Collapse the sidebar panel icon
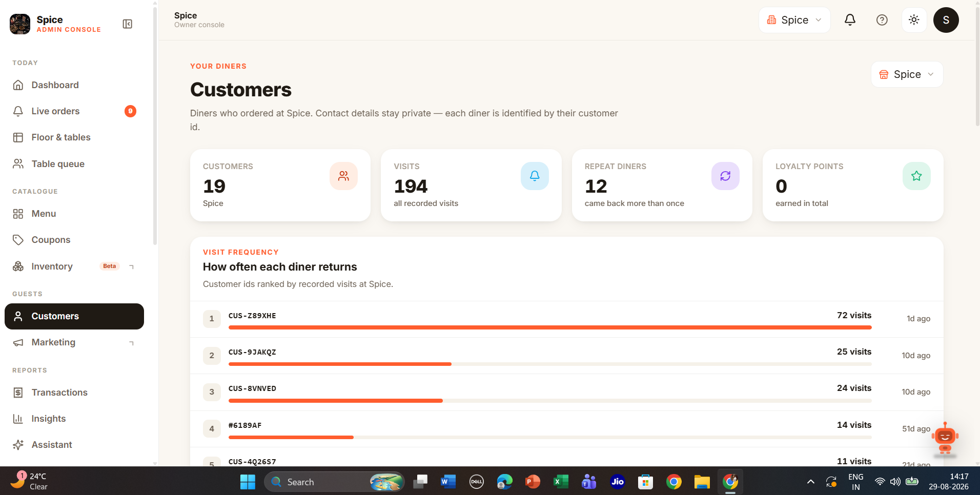 tap(128, 24)
